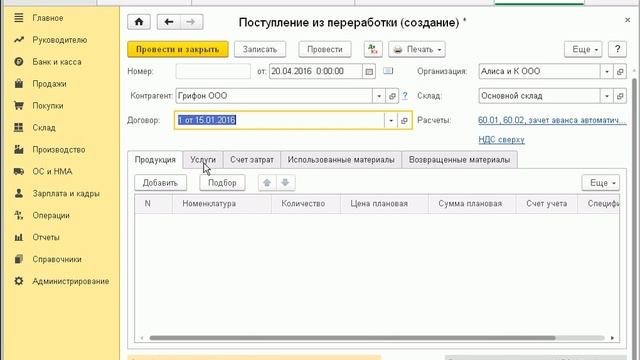Open the Отчеты chart icon

19,237
